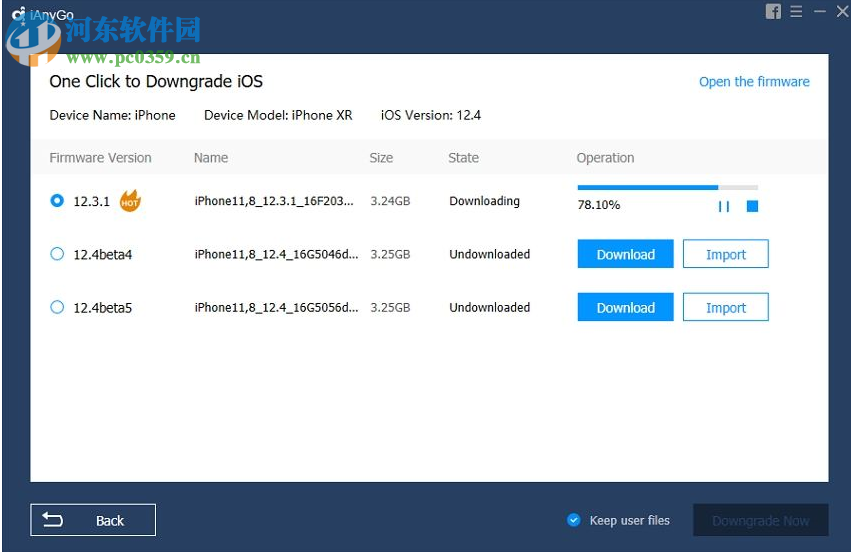This screenshot has height=552, width=851.
Task: Open the Facebook icon in title bar
Action: [773, 11]
